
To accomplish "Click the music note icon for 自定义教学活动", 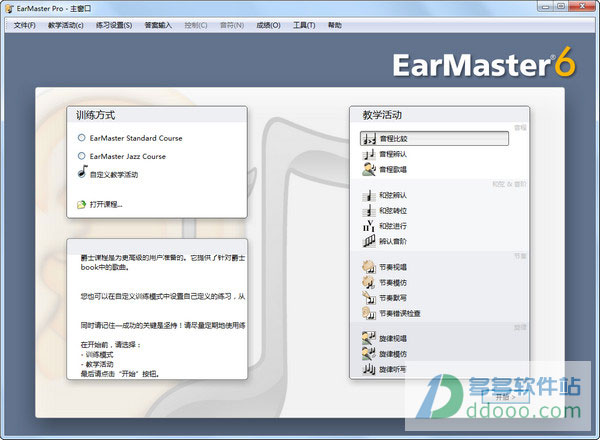I will pos(82,171).
